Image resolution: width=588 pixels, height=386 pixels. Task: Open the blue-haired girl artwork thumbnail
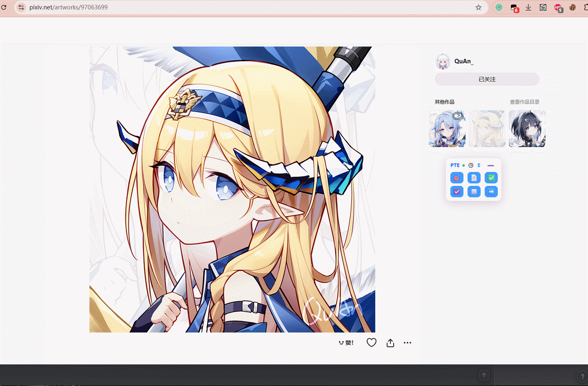(x=447, y=129)
